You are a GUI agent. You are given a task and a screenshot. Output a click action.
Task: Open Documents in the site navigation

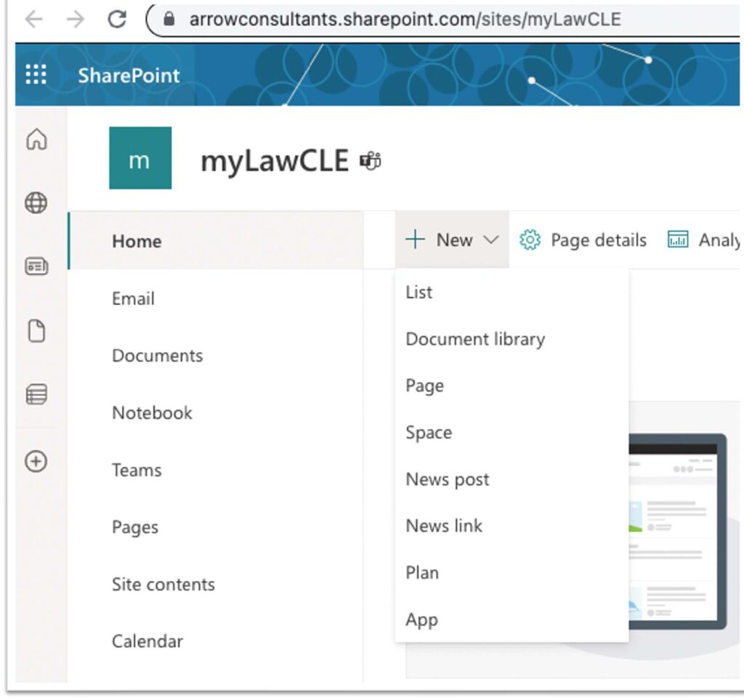pyautogui.click(x=157, y=356)
